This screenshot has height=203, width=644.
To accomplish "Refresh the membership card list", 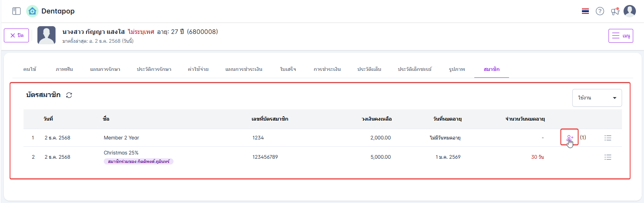I will point(69,95).
